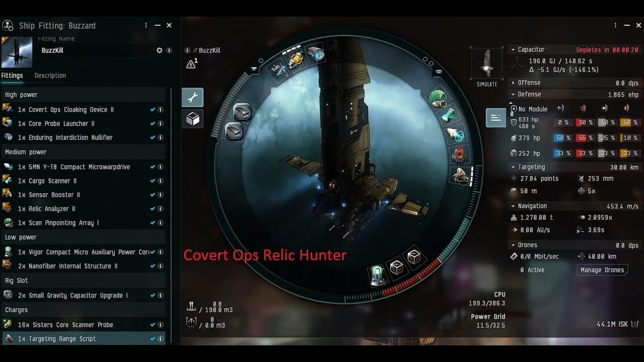Select the Relic Analyzer mid slot icon
644x362 pixels.
460,154
